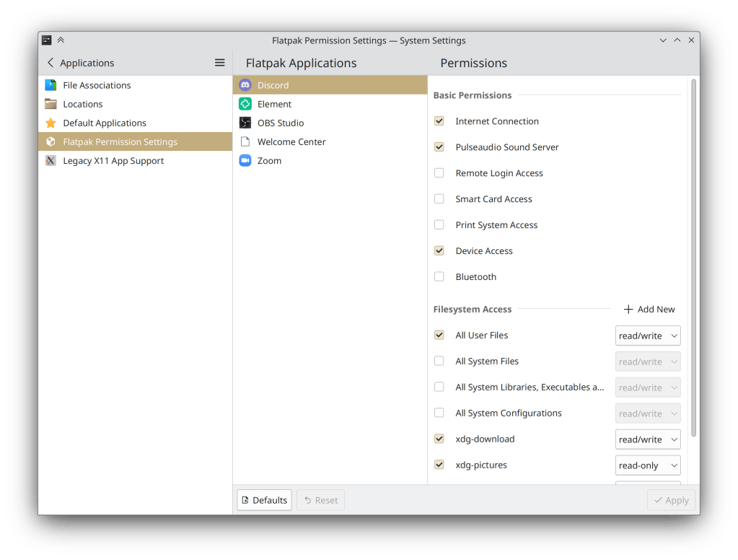Viewport: 738px width, 560px height.
Task: Open the sidebar hamburger menu
Action: coord(219,63)
